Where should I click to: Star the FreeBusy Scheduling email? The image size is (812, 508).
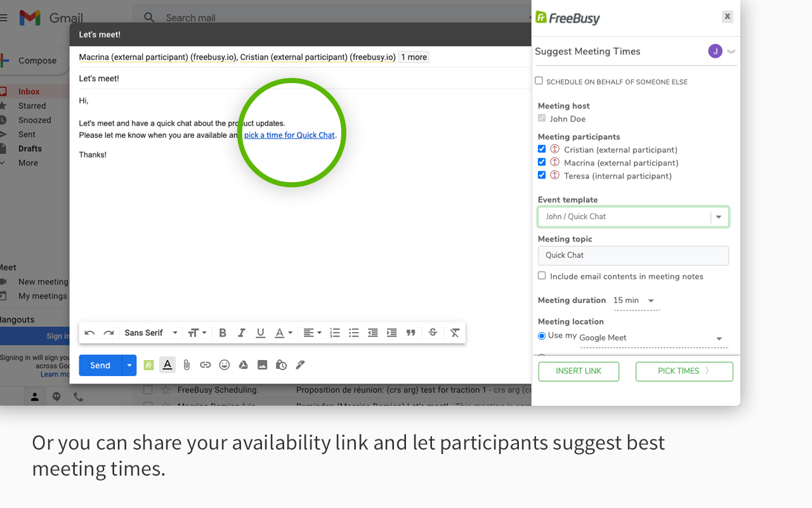coord(166,390)
